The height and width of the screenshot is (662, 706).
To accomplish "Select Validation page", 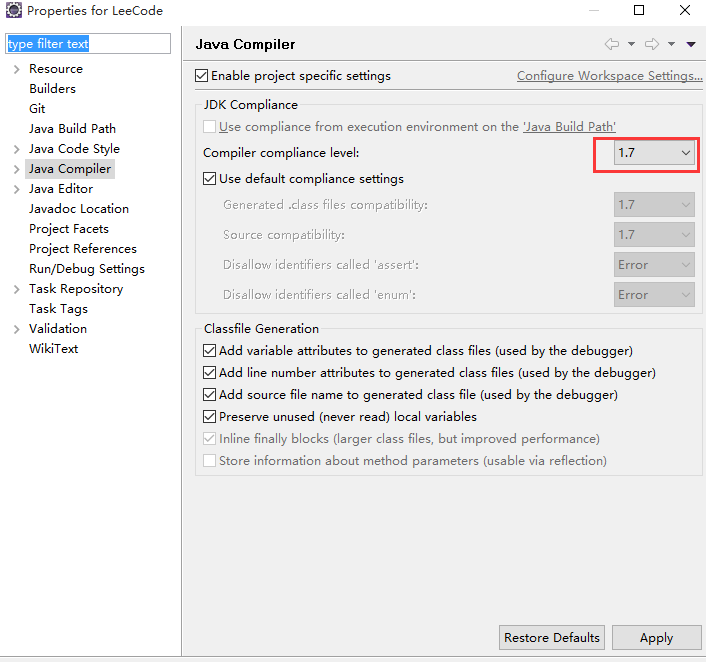I will (58, 329).
